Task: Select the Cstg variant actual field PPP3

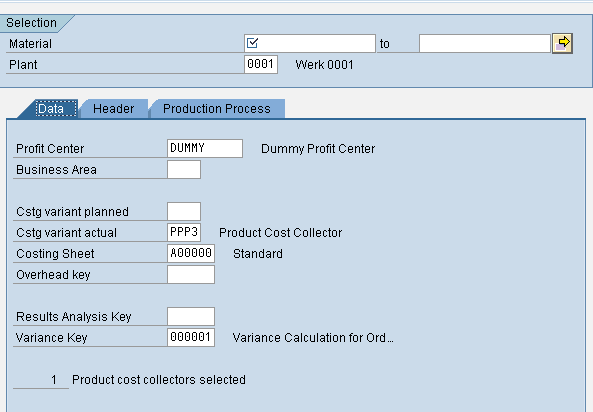Action: 184,232
